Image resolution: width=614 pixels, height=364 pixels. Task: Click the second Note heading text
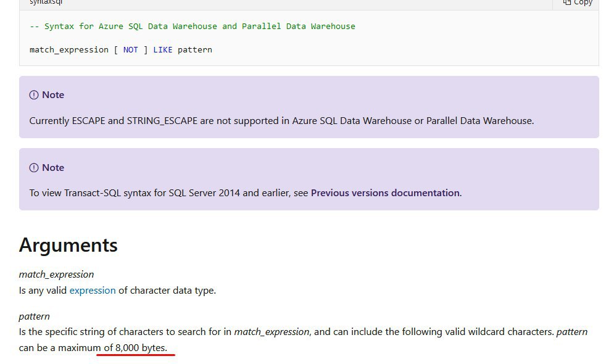coord(53,168)
